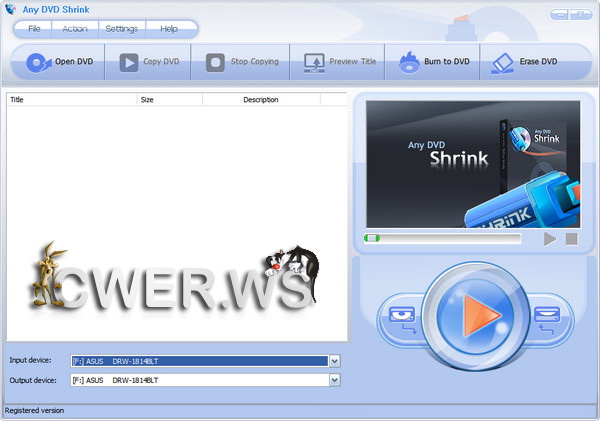The height and width of the screenshot is (421, 600).
Task: Click the Stop Copying icon
Action: click(215, 62)
